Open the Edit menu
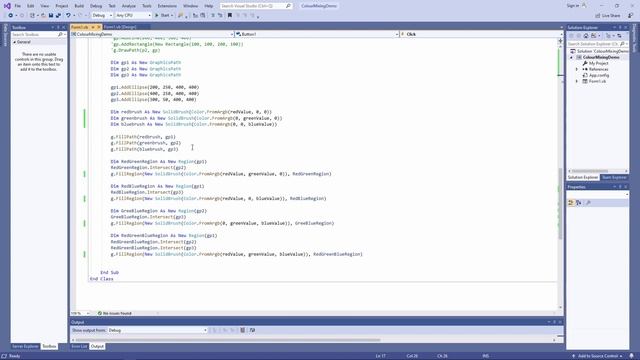This screenshot has height=360, width=640. pos(31,6)
